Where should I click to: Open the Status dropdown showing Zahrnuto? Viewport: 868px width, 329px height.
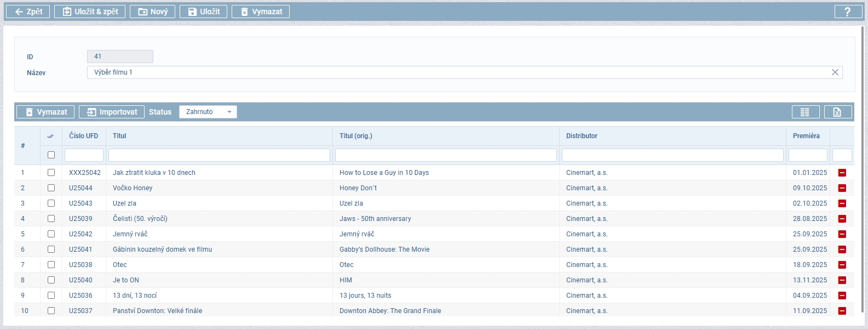[x=208, y=112]
